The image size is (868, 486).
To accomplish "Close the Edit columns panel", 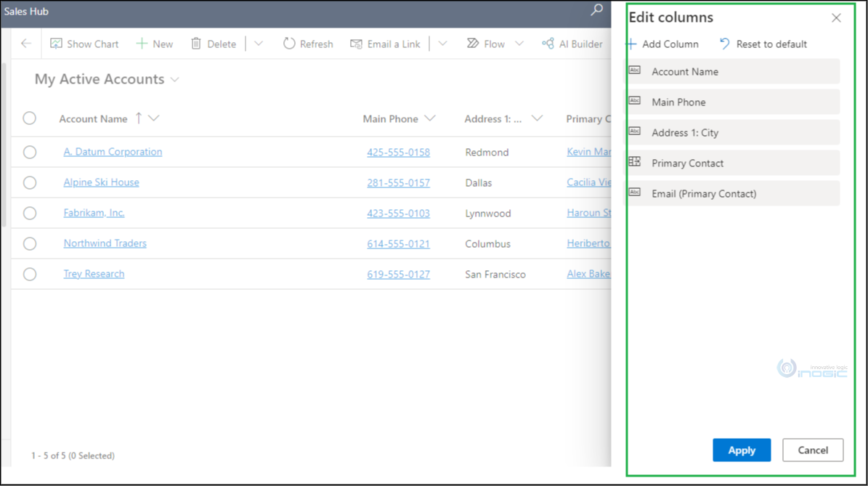I will point(836,17).
